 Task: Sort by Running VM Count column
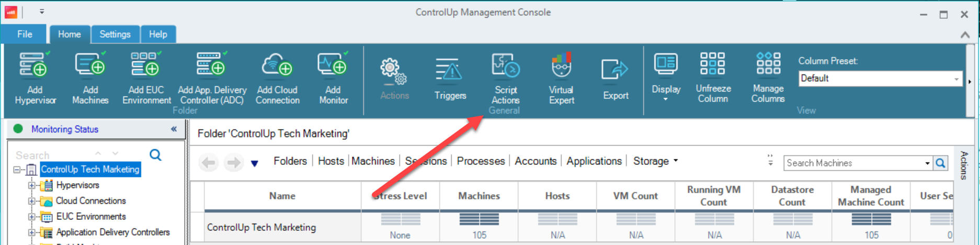(714, 196)
